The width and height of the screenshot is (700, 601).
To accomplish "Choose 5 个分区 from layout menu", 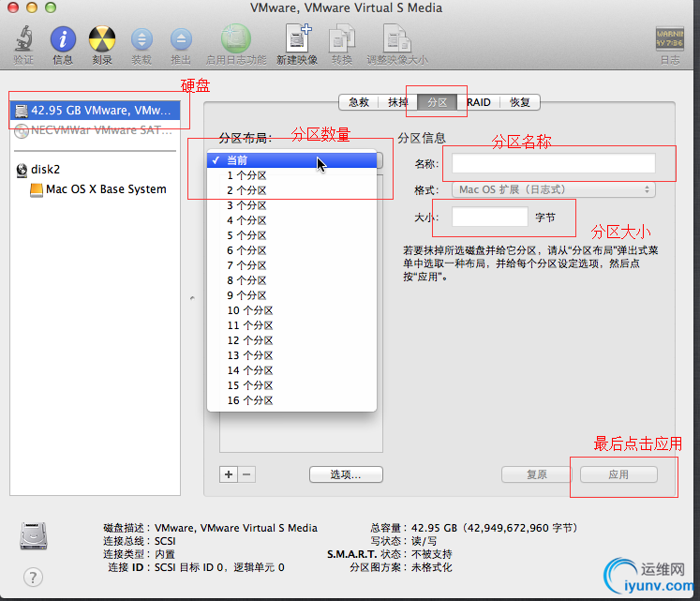I will (292, 235).
